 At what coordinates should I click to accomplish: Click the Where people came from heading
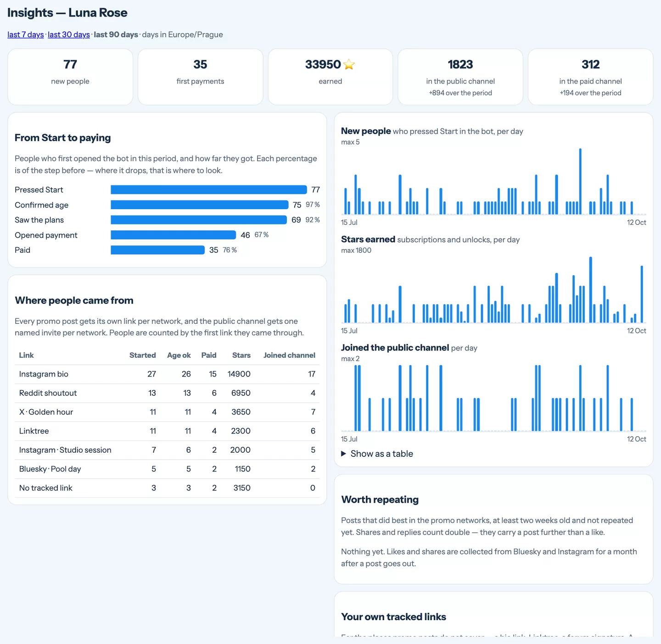(x=74, y=300)
